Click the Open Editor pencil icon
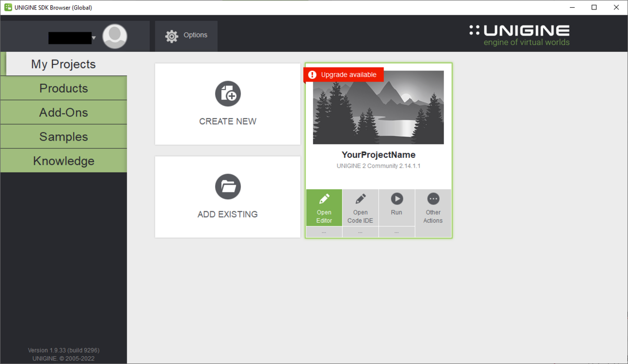 324,199
